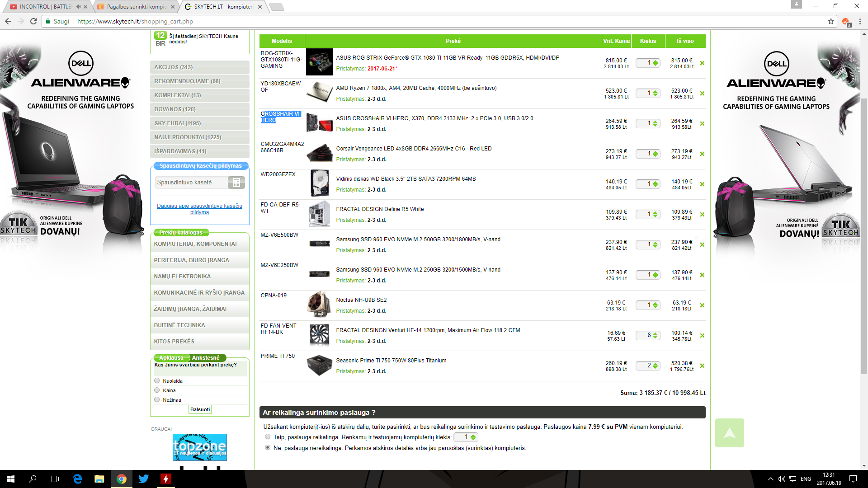
Task: Adjust assembled computers quantity stepper
Action: (x=473, y=437)
